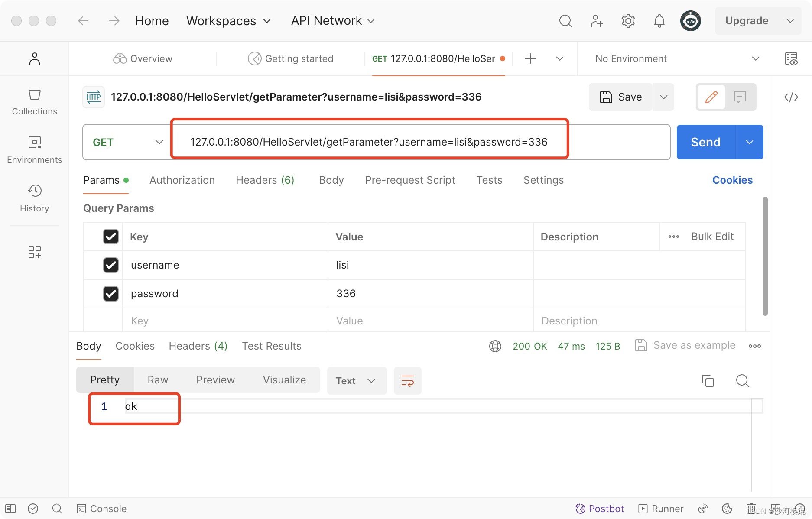The image size is (812, 519).
Task: Open the Environments panel
Action: (x=34, y=149)
